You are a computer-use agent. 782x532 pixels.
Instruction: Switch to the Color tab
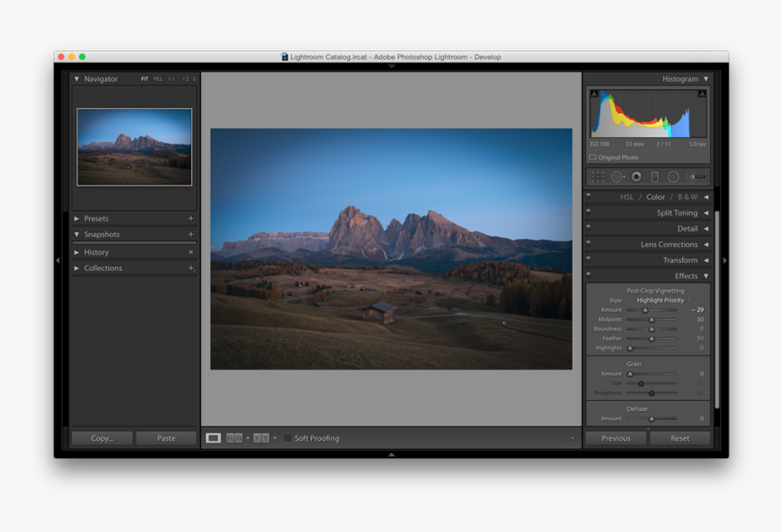click(656, 197)
